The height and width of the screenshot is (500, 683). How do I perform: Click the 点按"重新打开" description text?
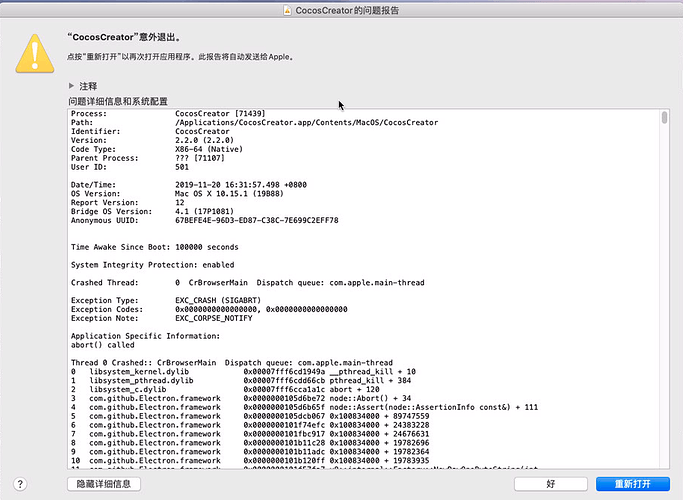[x=180, y=57]
